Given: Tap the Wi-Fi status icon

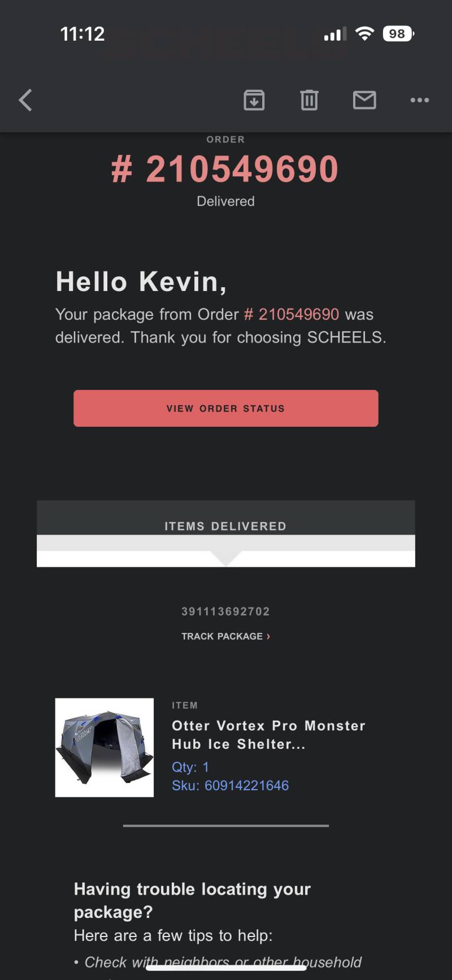Looking at the screenshot, I should click(365, 34).
